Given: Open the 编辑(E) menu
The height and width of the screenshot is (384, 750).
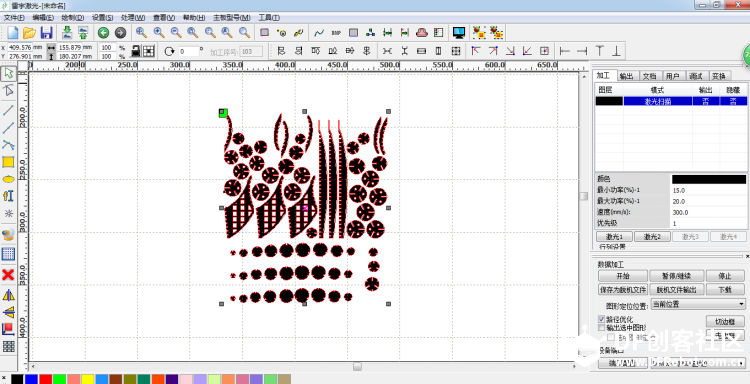Looking at the screenshot, I should [x=43, y=18].
